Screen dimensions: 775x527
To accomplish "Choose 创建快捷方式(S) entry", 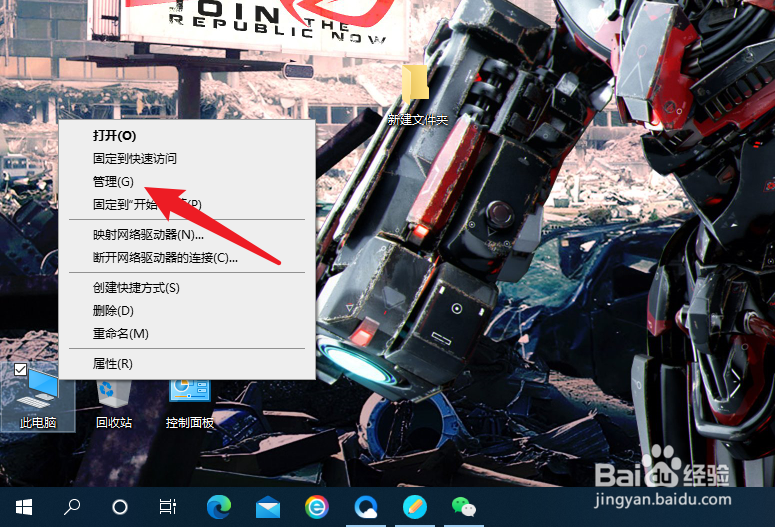I will [187, 288].
